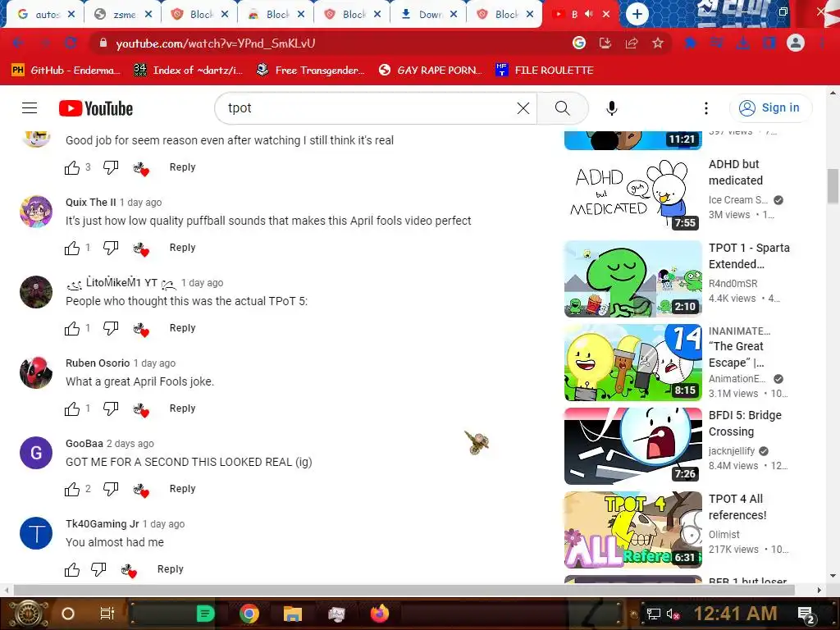
Task: Like the 'Good job for seem reason' comment
Action: (x=72, y=167)
